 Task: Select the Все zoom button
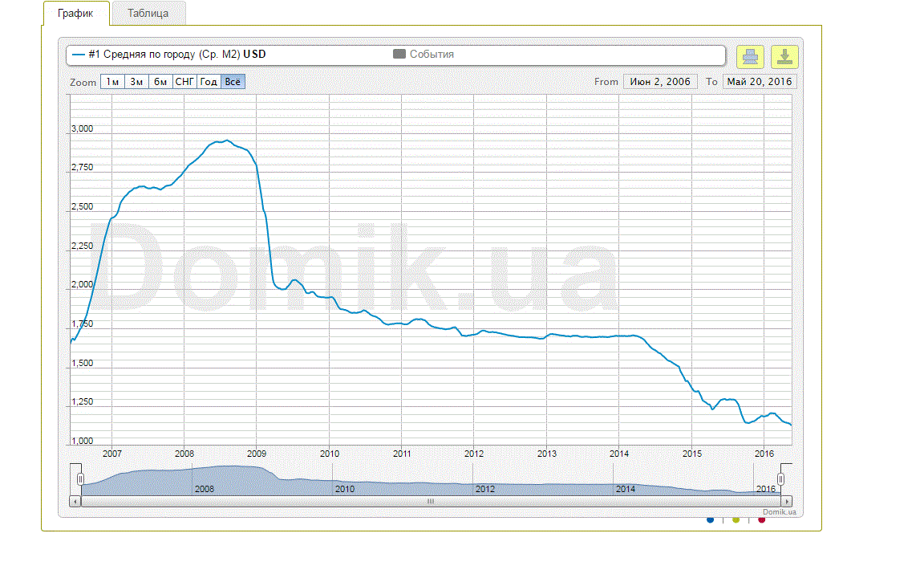tap(233, 82)
